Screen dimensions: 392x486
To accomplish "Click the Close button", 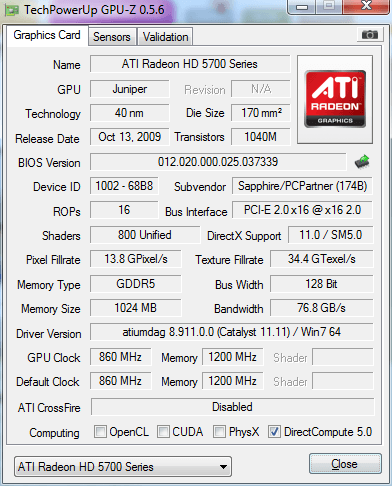I will (345, 464).
